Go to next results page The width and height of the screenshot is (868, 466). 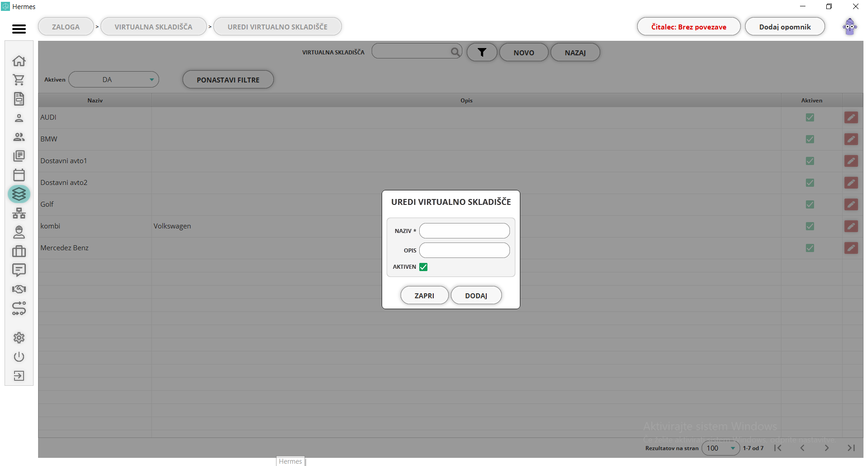(827, 448)
